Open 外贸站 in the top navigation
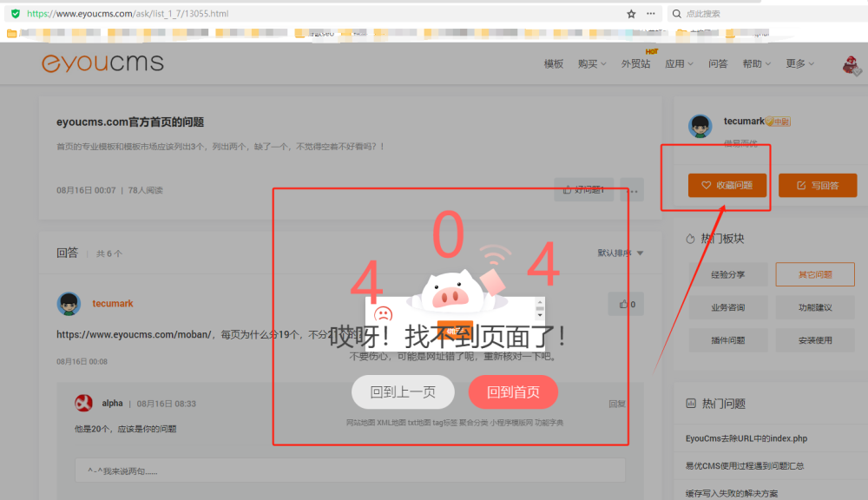 coord(635,64)
